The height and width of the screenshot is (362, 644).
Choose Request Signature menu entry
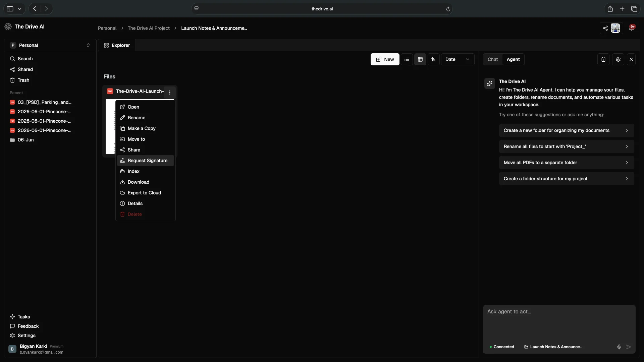click(x=146, y=161)
